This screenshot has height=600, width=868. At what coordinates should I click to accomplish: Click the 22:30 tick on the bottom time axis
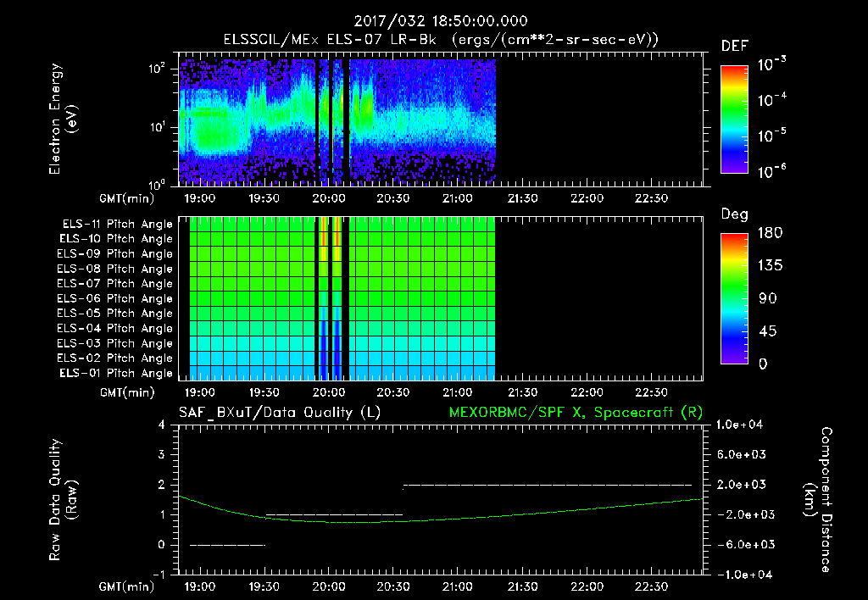(652, 586)
